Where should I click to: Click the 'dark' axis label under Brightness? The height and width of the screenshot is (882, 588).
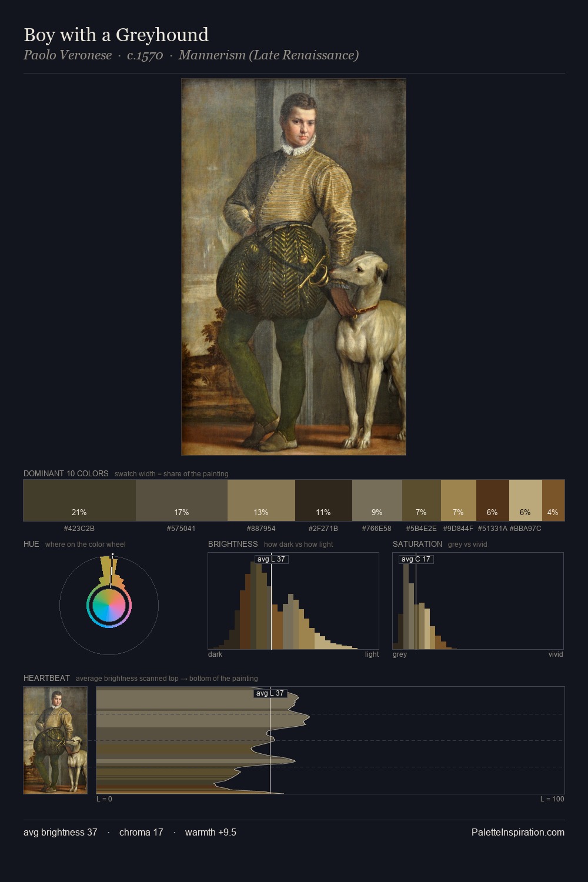(x=215, y=654)
